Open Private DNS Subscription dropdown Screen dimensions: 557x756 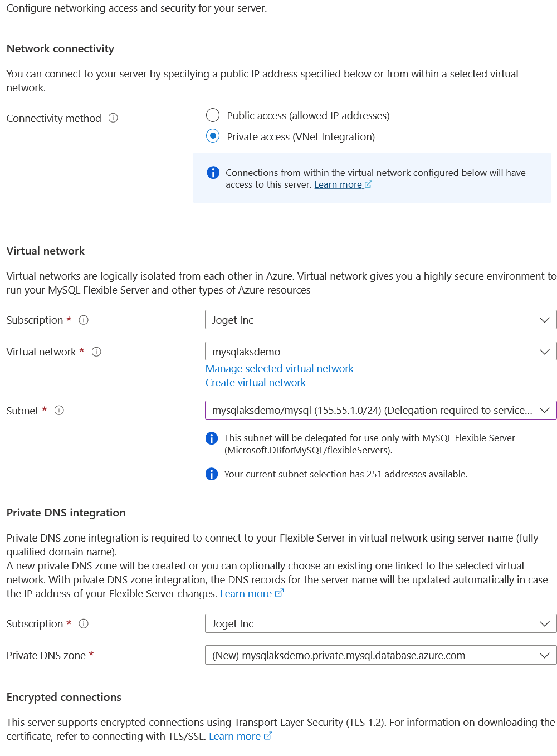[x=380, y=623]
